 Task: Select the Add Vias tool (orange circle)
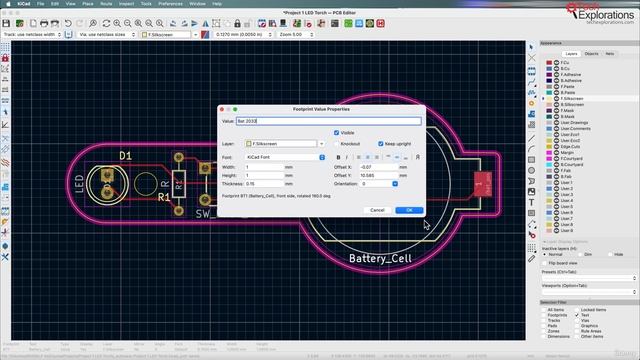click(x=531, y=104)
